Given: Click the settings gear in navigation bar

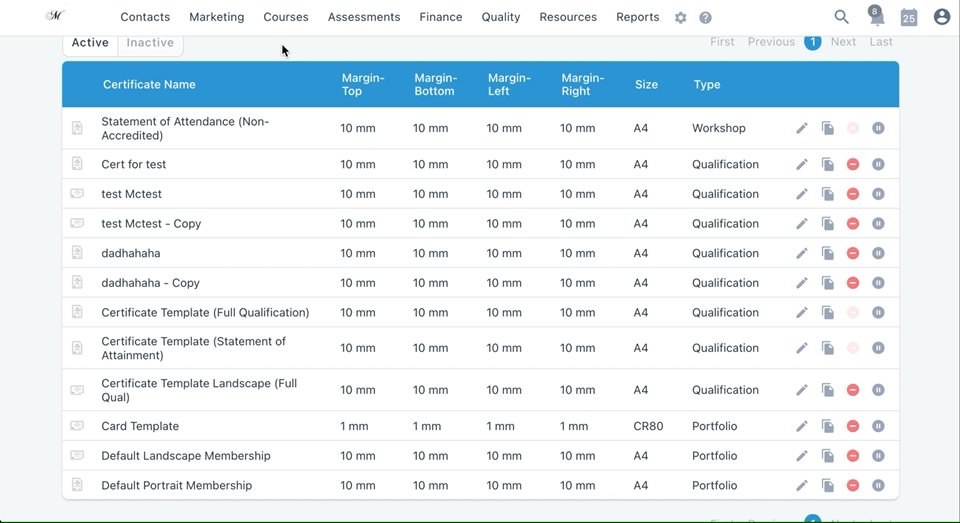Looking at the screenshot, I should point(681,18).
